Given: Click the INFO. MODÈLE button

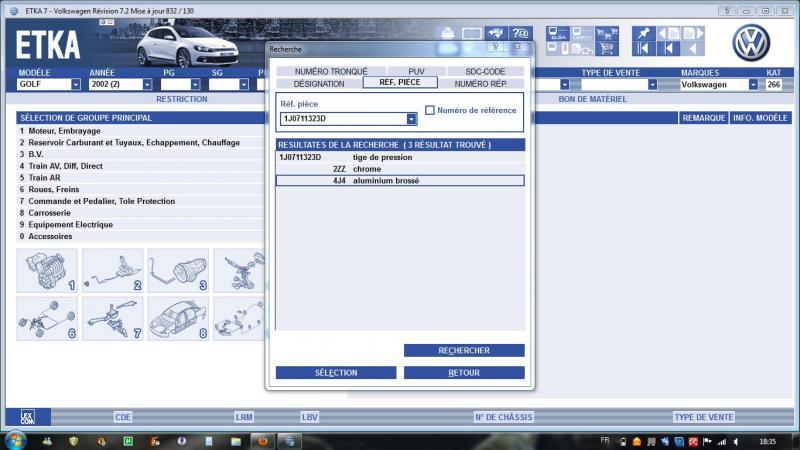Looking at the screenshot, I should coord(760,118).
